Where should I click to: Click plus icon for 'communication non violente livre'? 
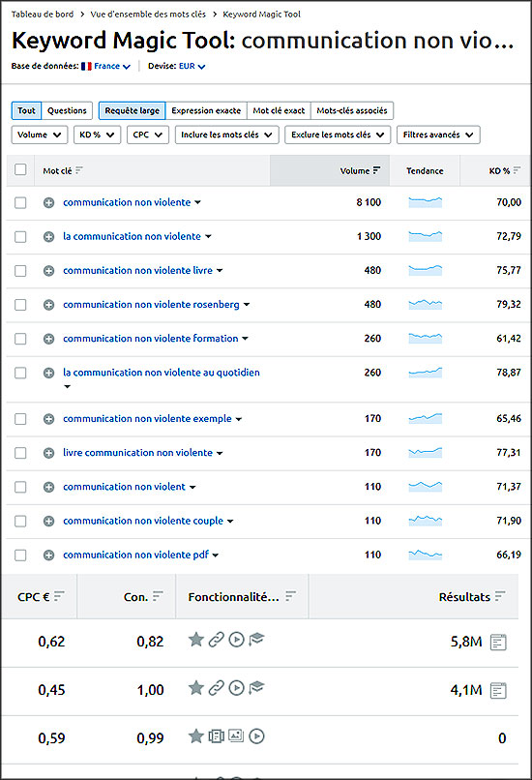click(x=48, y=271)
